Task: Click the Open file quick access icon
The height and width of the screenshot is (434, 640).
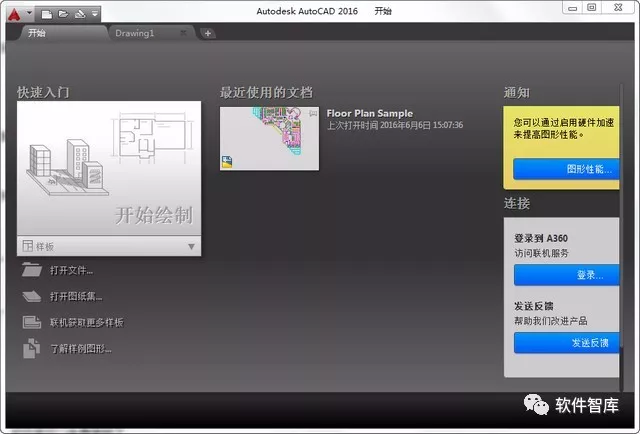Action: pyautogui.click(x=63, y=14)
